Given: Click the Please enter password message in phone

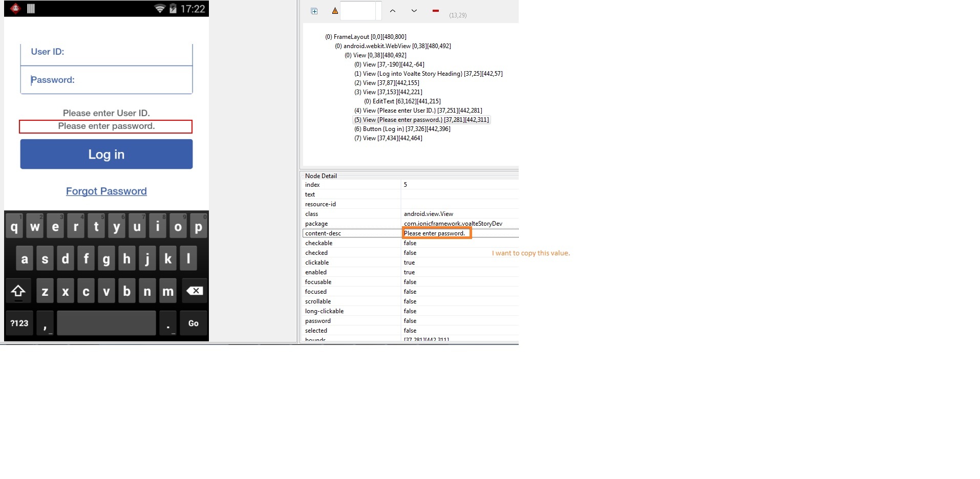Looking at the screenshot, I should 106,126.
